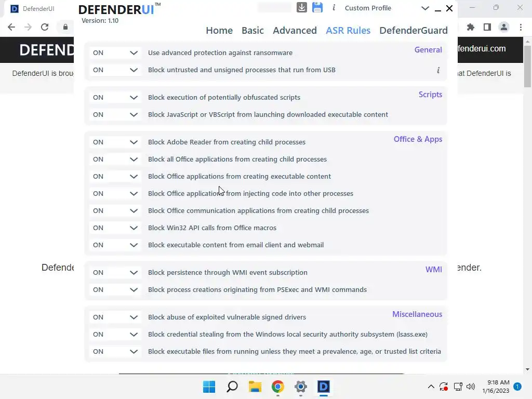
Task: Click the download/import icon in DefenderUI header
Action: [x=302, y=7]
